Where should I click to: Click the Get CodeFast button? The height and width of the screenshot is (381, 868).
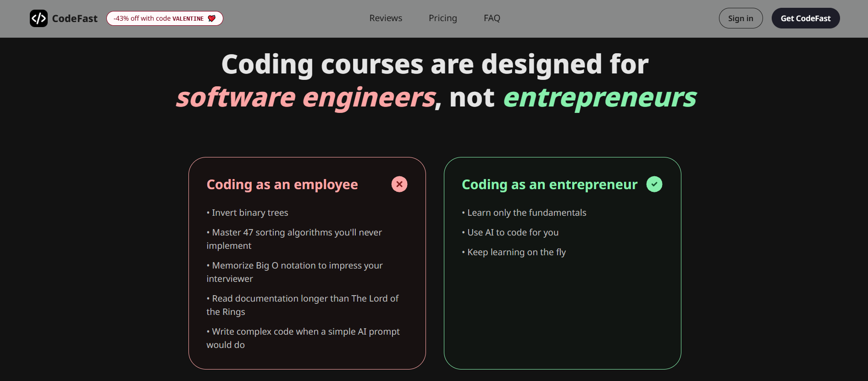pos(806,18)
